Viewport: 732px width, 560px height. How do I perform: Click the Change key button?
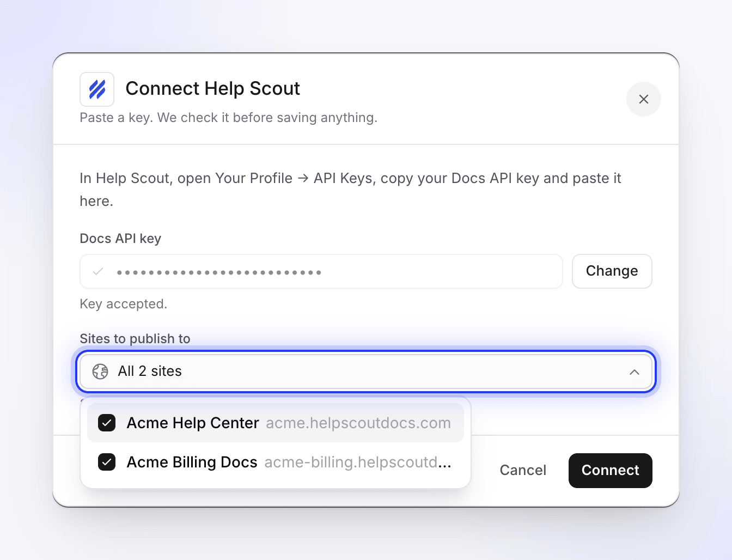pos(612,271)
